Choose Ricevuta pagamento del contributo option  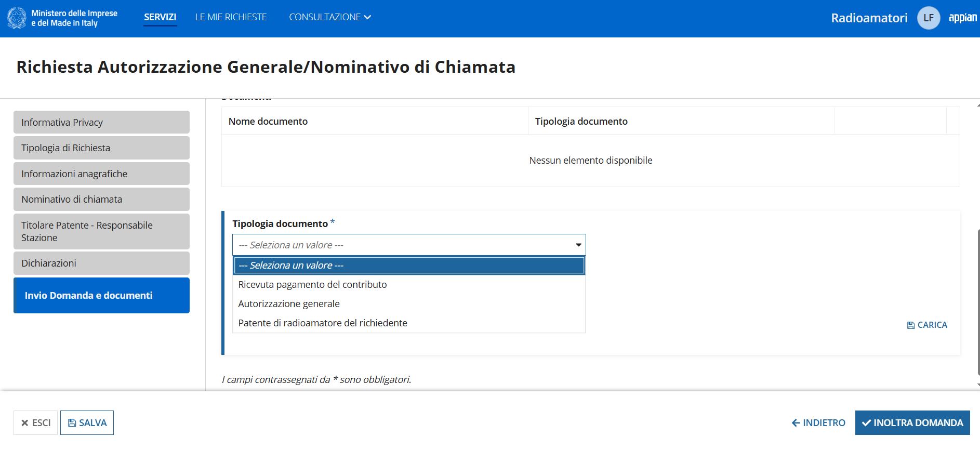point(409,284)
